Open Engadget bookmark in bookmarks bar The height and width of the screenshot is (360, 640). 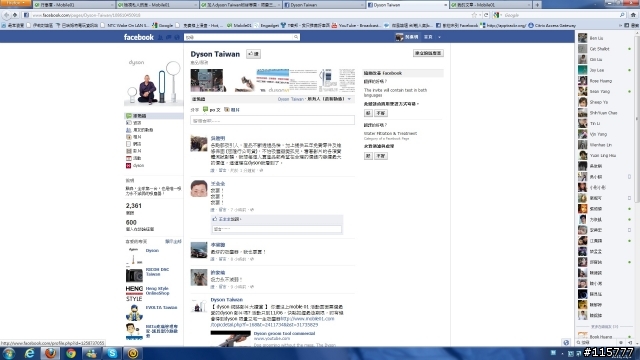click(266, 25)
